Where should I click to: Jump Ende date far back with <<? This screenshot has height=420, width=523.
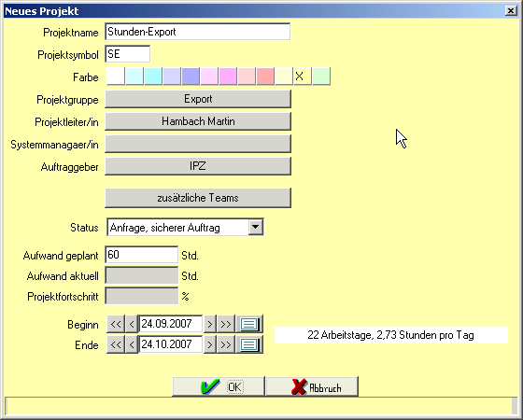click(x=116, y=344)
